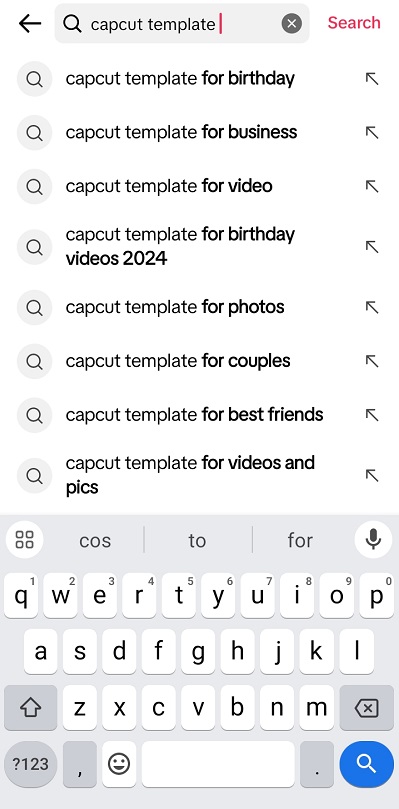Tap the back arrow icon

29,24
